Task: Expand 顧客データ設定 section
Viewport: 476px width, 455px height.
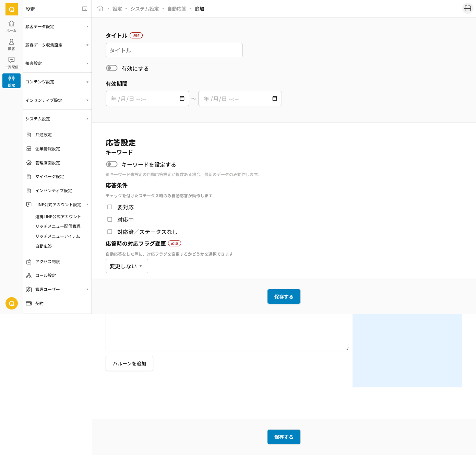Action: click(x=57, y=27)
